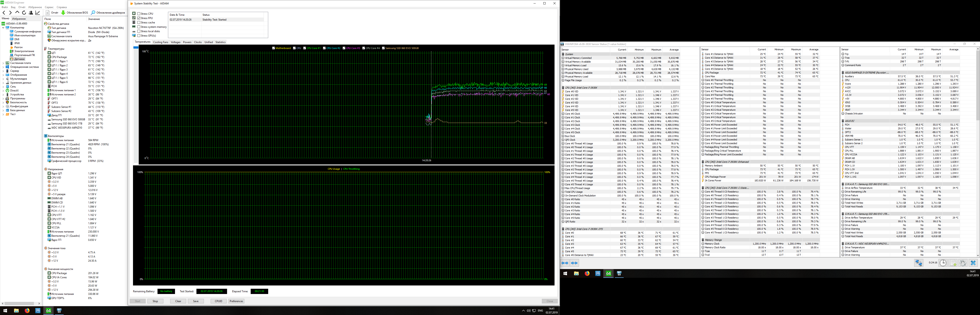980x315 pixels.
Task: Click the AIDA64 refresh toolbar icon
Action: click(24, 12)
